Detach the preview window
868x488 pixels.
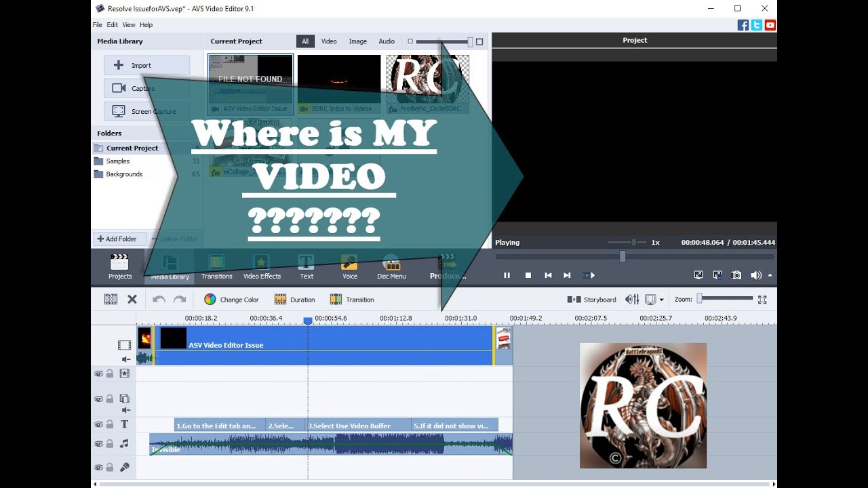pyautogui.click(x=717, y=275)
